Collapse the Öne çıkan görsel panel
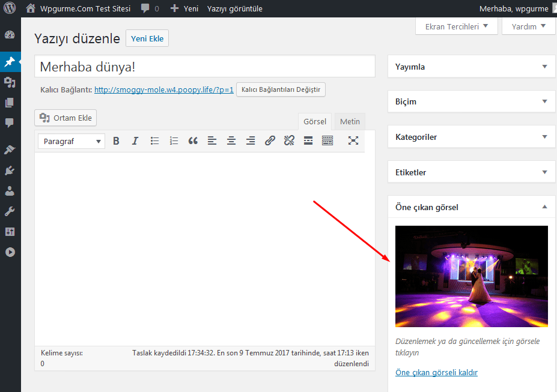The height and width of the screenshot is (392, 557). tap(544, 207)
